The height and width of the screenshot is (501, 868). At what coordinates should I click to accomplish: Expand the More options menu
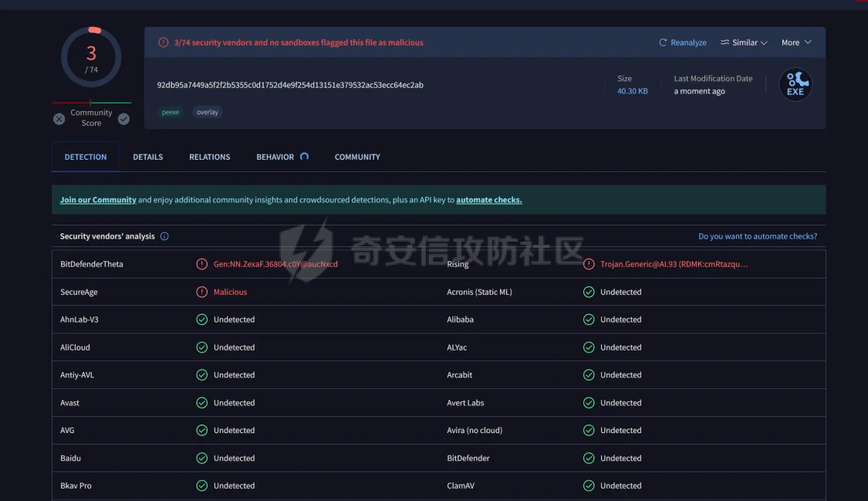point(796,42)
